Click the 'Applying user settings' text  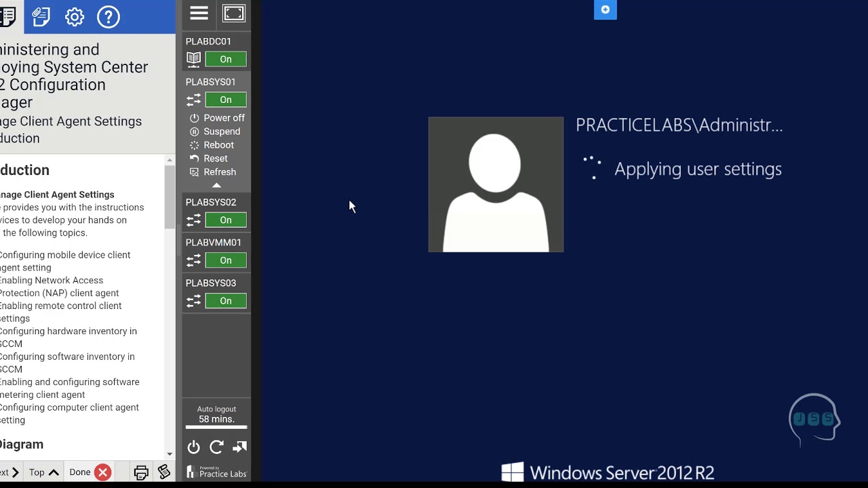(x=698, y=169)
